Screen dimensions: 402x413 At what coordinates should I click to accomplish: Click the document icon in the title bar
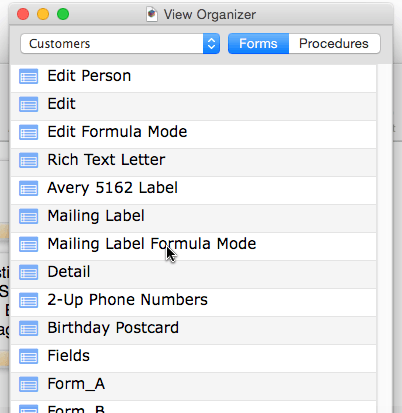coord(152,14)
